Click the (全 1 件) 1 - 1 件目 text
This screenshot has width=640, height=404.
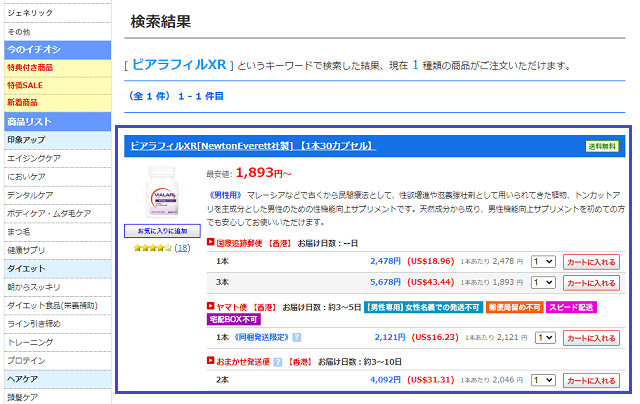tap(176, 96)
